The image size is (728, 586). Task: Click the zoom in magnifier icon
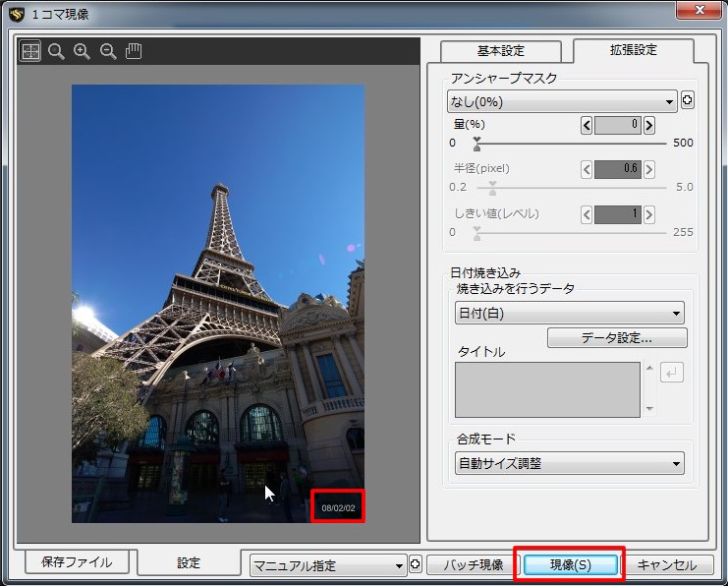click(82, 51)
